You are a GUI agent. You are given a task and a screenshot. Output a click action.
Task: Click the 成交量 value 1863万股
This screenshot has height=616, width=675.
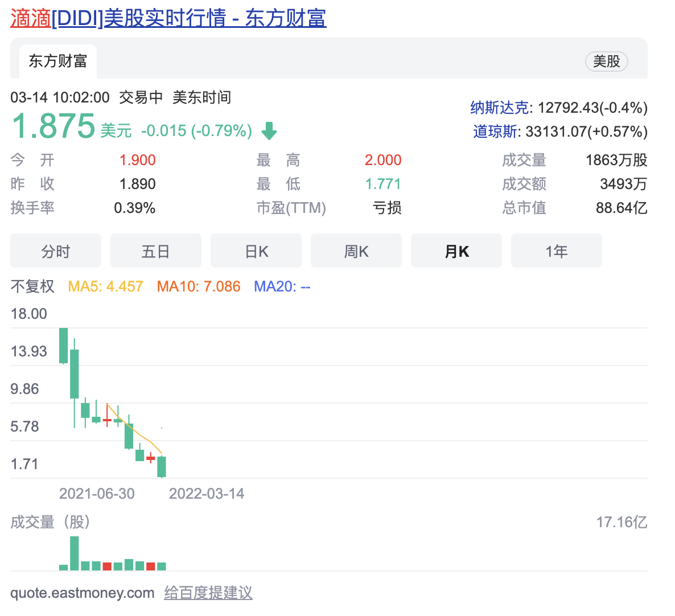[x=616, y=160]
